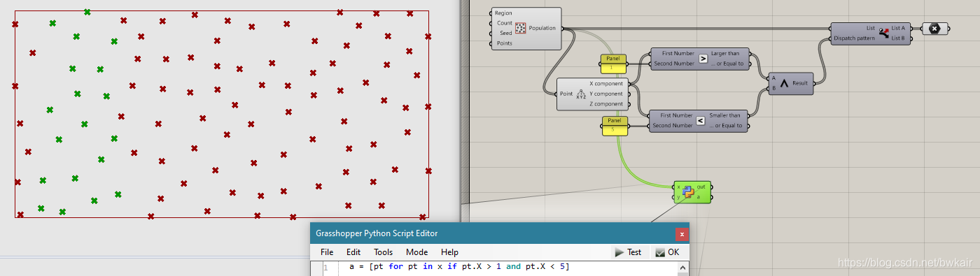Click the OK button in script editor
980x276 pixels.
[x=667, y=252]
